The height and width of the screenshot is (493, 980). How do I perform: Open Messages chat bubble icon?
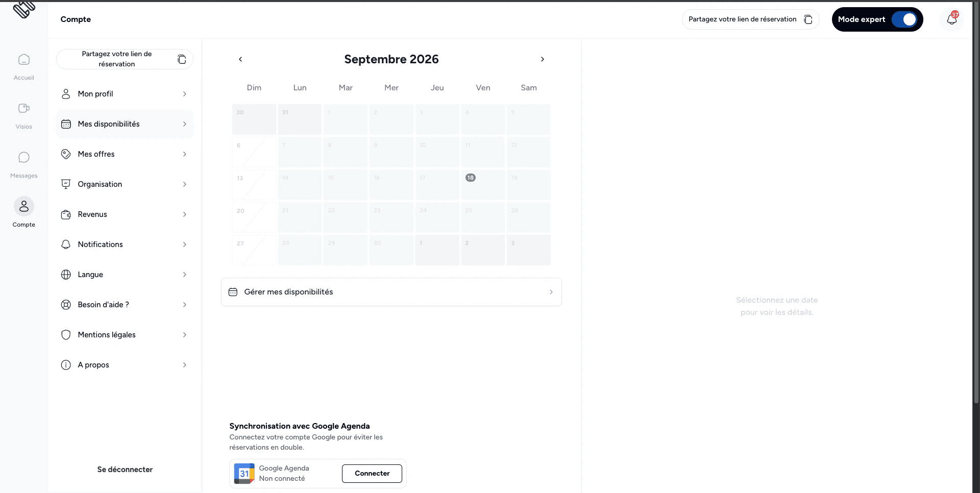click(x=24, y=157)
